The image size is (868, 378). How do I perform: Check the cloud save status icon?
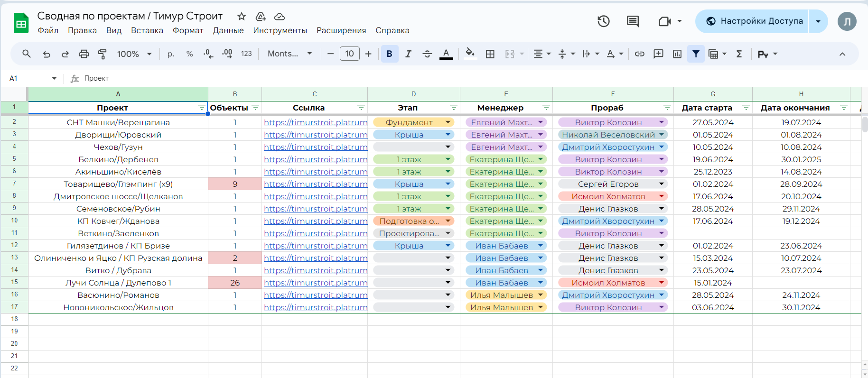coord(280,17)
